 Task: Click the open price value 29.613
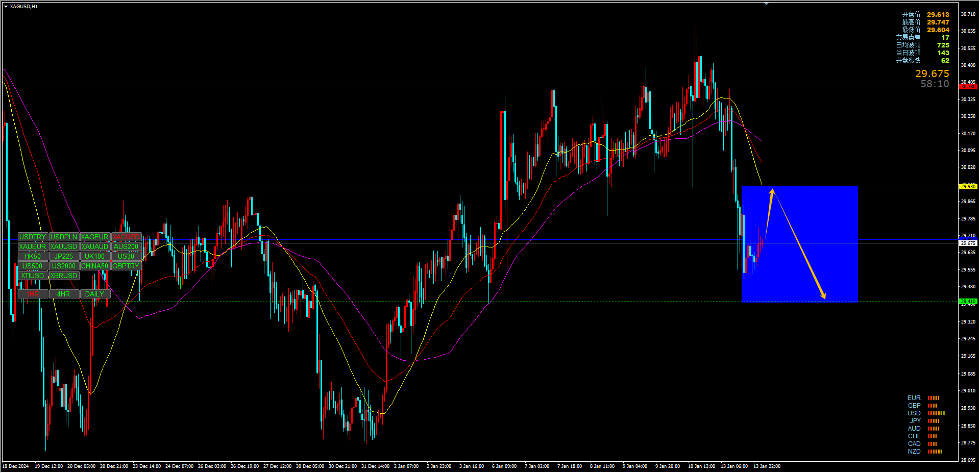point(938,15)
